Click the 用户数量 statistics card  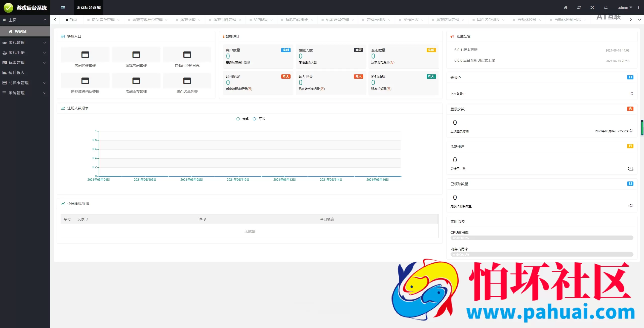coord(258,57)
